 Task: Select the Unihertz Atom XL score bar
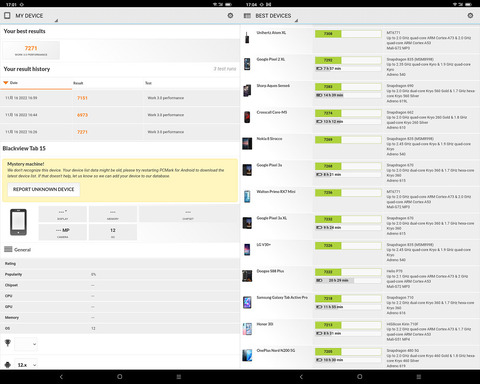[348, 34]
